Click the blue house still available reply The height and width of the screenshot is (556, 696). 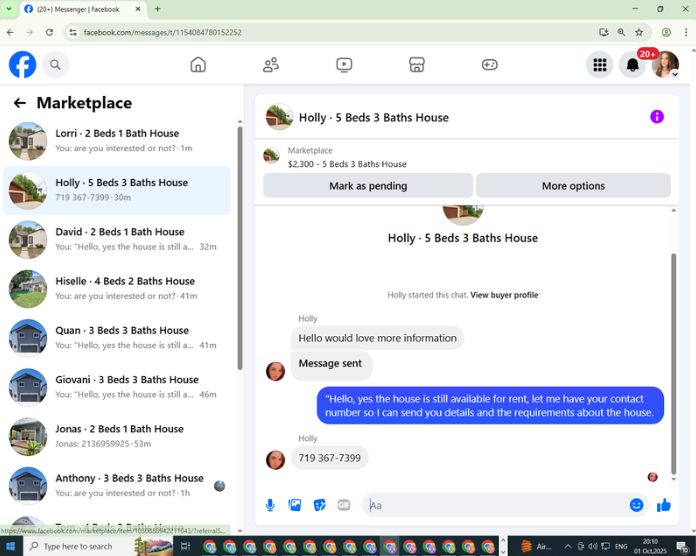click(x=490, y=406)
